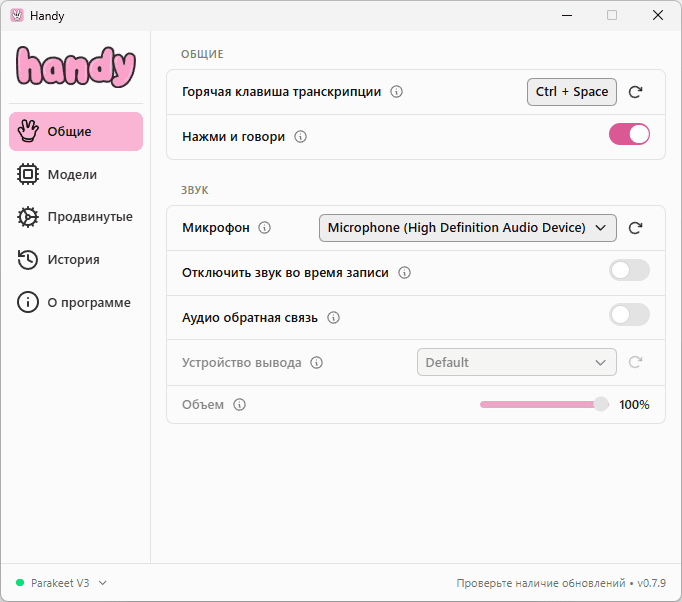The height and width of the screenshot is (602, 682).
Task: Show info for Устройство вывода
Action: [317, 362]
